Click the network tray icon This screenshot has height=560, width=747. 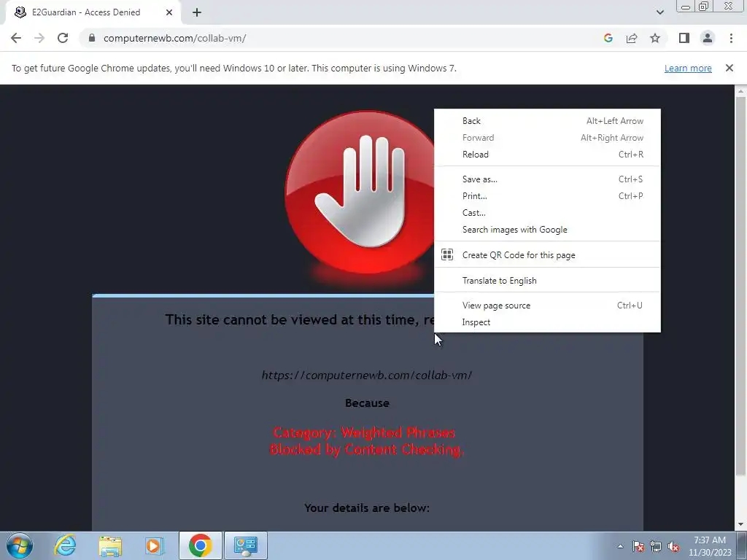(656, 546)
